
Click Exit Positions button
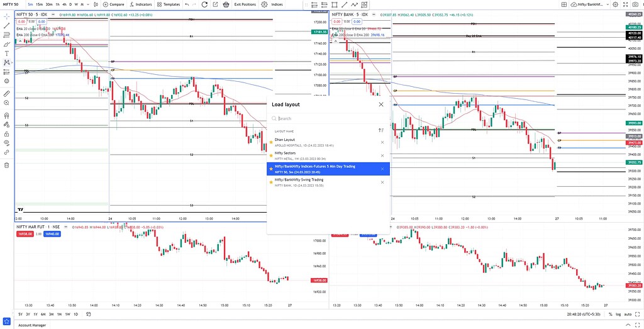click(x=245, y=4)
